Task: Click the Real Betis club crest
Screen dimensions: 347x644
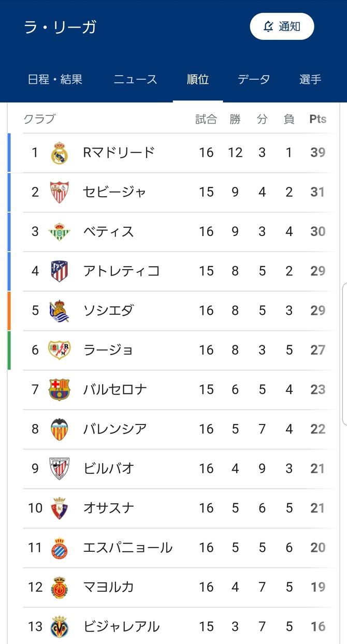Action: pyautogui.click(x=59, y=231)
